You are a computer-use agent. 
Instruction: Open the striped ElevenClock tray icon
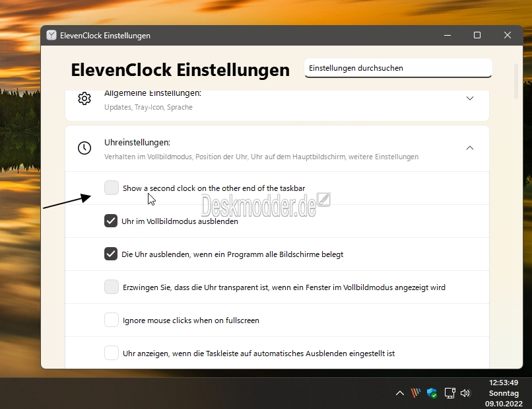(x=416, y=393)
